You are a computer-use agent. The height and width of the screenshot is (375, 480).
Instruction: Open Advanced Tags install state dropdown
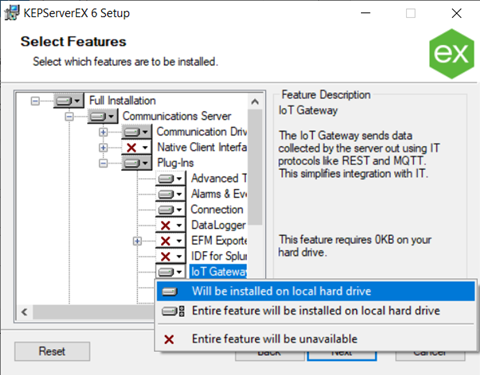click(x=170, y=179)
